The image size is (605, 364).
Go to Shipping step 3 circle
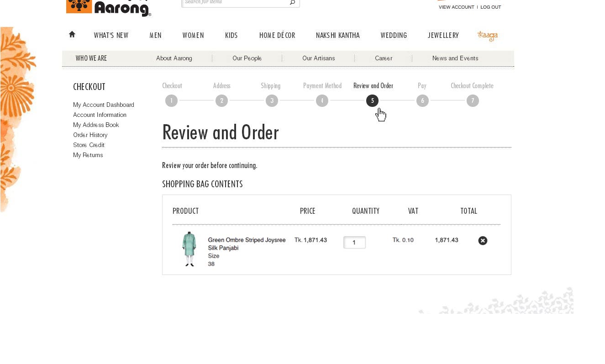point(272,100)
